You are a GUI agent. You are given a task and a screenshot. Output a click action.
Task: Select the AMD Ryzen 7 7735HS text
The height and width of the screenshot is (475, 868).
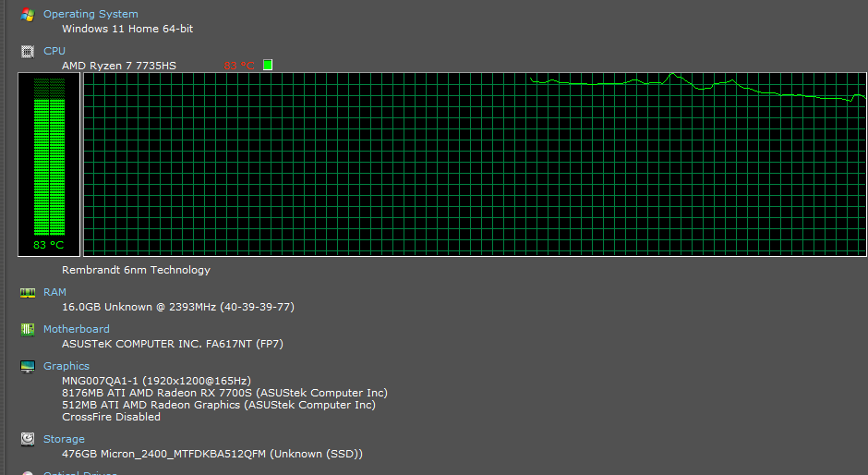tap(119, 66)
